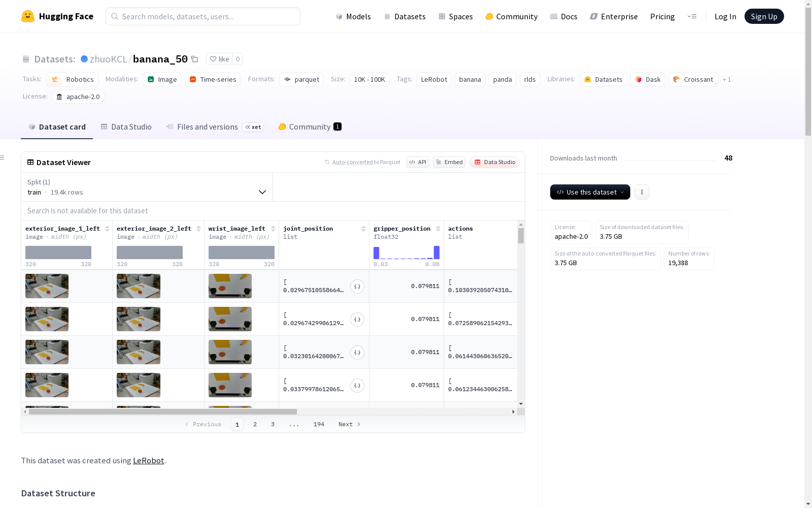
Task: Sort by the exterior_image_1_left column arrows
Action: [107, 229]
